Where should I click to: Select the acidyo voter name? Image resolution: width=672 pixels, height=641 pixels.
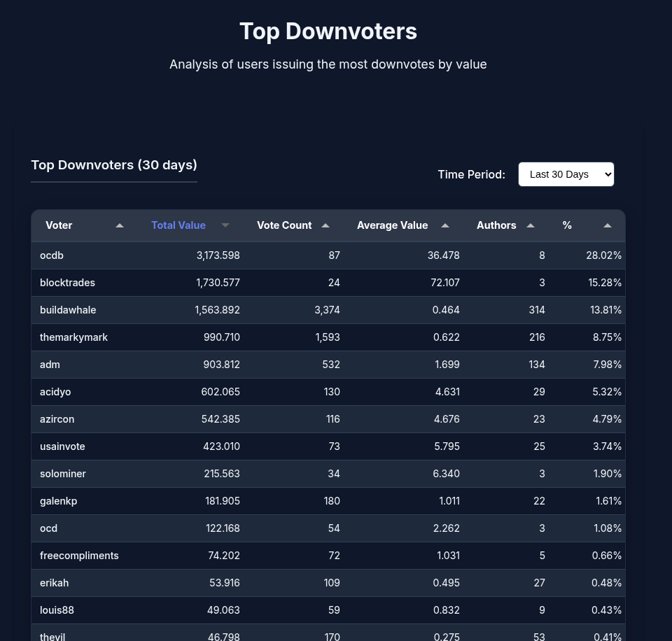click(x=55, y=392)
